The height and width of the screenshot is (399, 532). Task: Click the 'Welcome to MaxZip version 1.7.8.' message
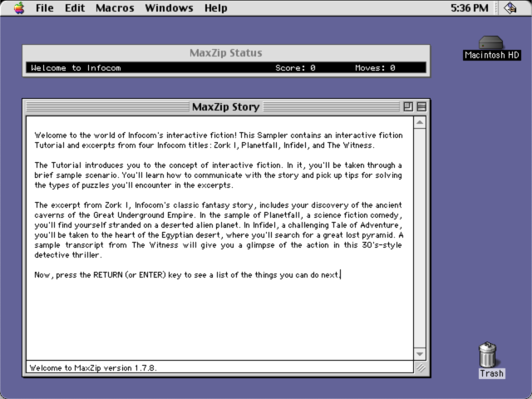point(93,367)
